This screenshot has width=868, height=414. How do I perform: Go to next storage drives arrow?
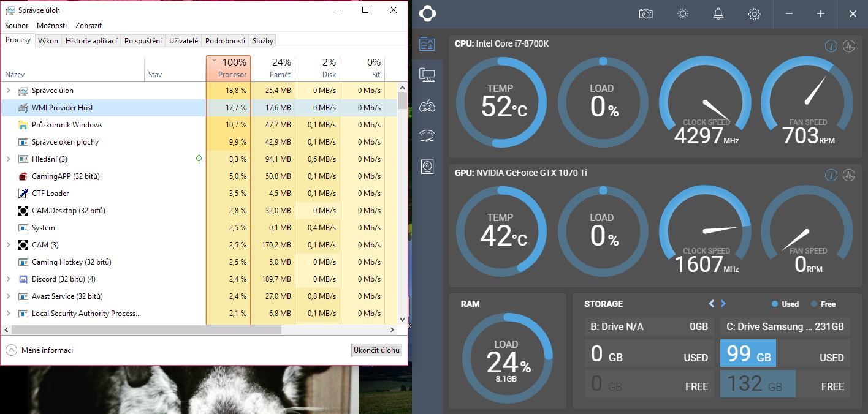[723, 304]
